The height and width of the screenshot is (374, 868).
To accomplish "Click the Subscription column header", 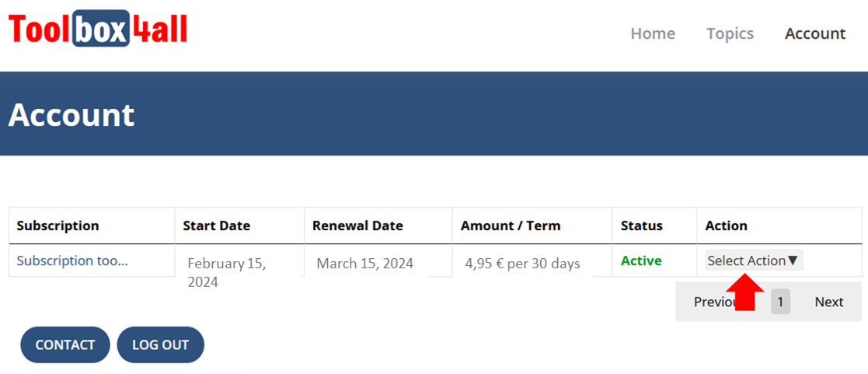I will pyautogui.click(x=58, y=225).
